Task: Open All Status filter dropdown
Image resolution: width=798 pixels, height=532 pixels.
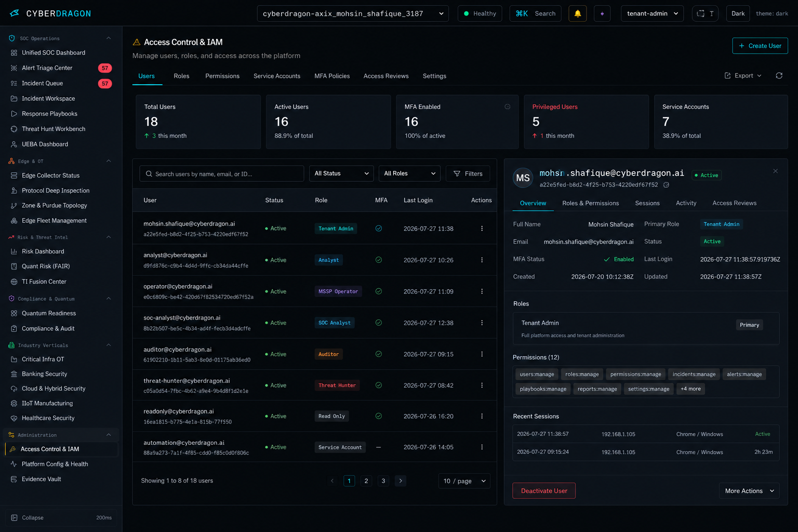Action: coord(341,174)
